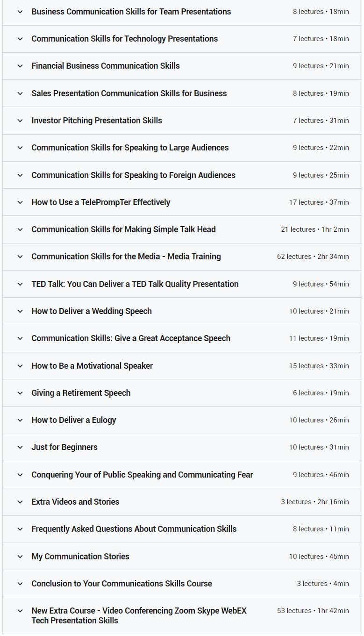
Task: Expand chevron for TED Talk section
Action: [20, 284]
